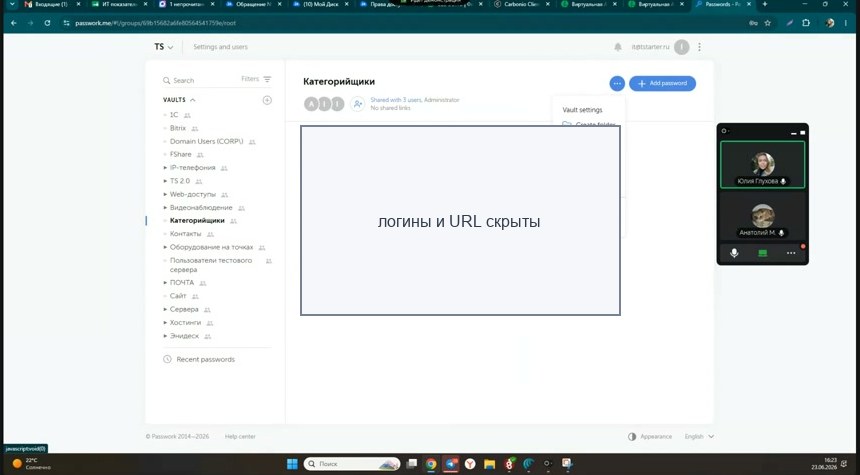
Task: Click the green screen-share button in call widget
Action: point(762,253)
